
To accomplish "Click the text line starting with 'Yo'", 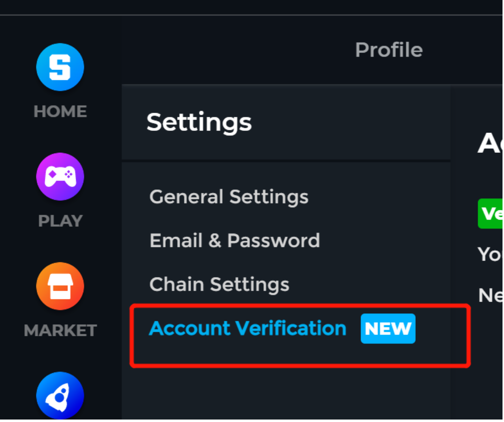I will pyautogui.click(x=490, y=254).
